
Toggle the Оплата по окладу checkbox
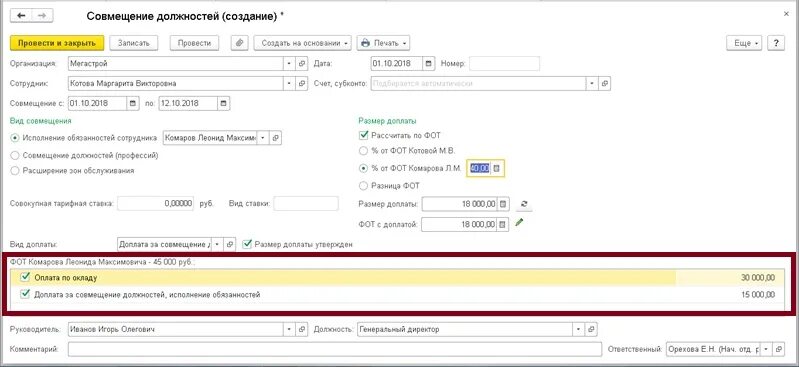point(25,277)
